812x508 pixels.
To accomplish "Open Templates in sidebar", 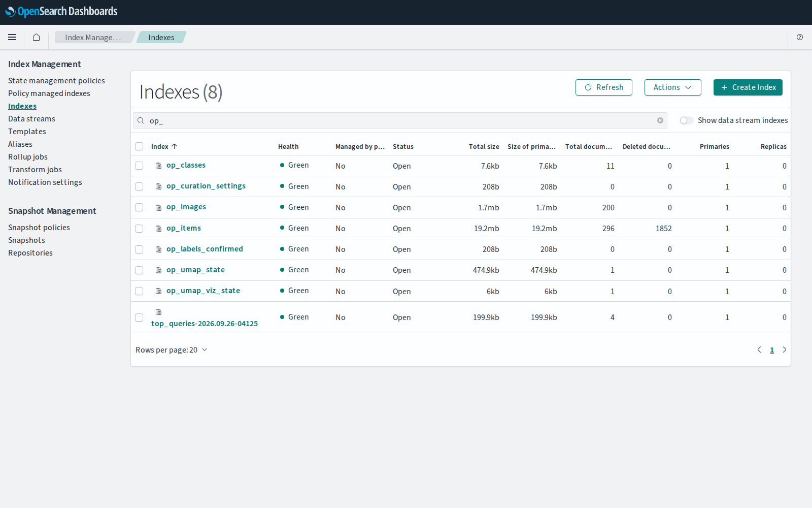I will coord(27,132).
